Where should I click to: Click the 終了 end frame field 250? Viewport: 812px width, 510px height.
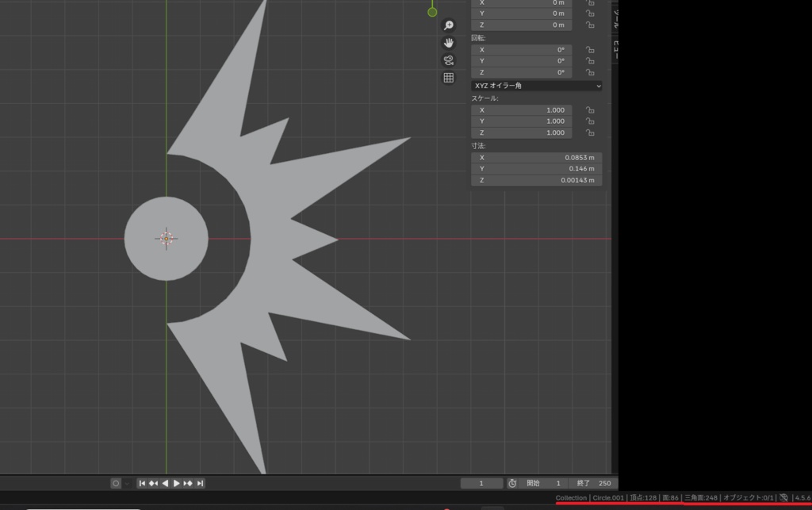(593, 483)
